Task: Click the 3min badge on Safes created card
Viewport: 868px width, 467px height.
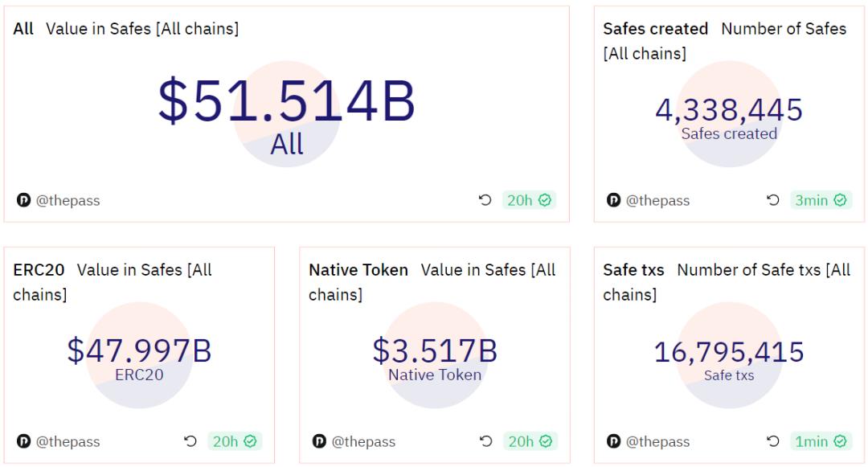Action: (x=821, y=200)
